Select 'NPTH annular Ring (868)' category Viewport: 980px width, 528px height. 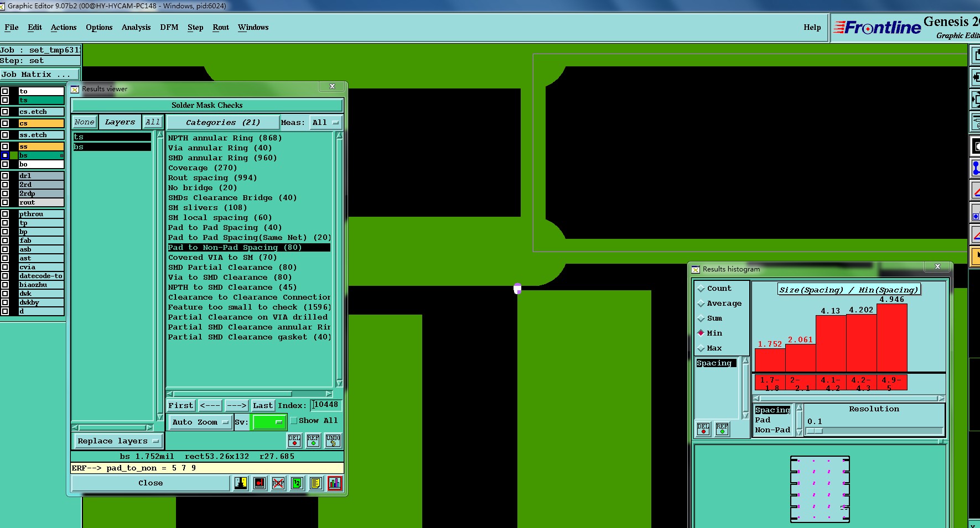pos(225,138)
